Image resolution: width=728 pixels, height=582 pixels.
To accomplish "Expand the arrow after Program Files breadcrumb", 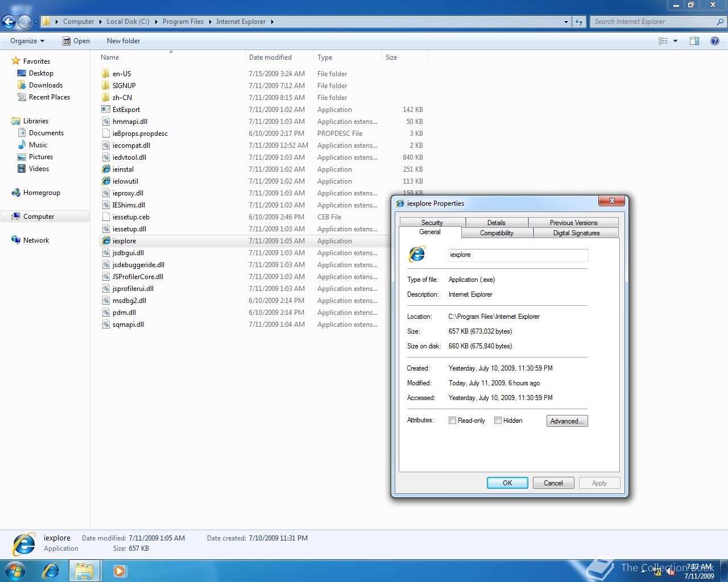I will point(209,22).
